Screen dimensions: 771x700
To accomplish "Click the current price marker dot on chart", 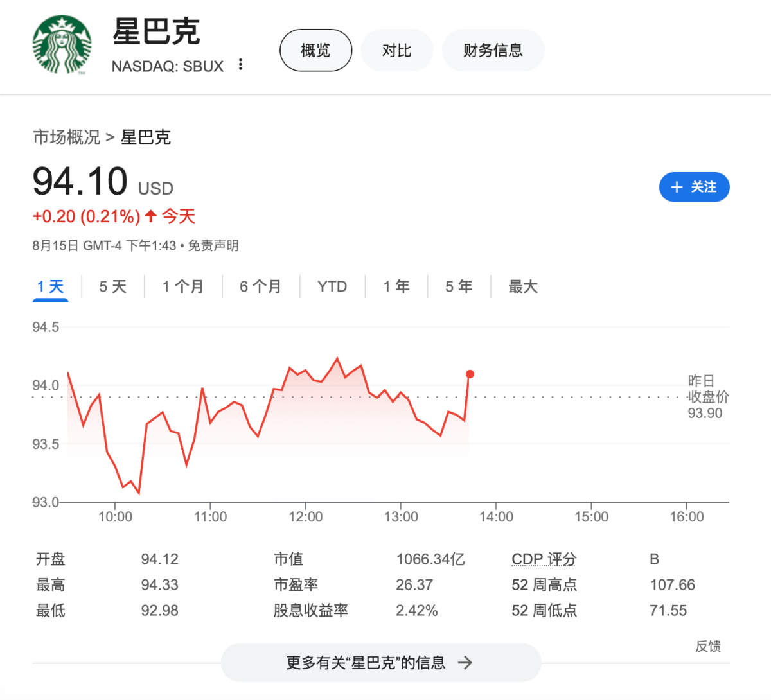I will coord(470,373).
